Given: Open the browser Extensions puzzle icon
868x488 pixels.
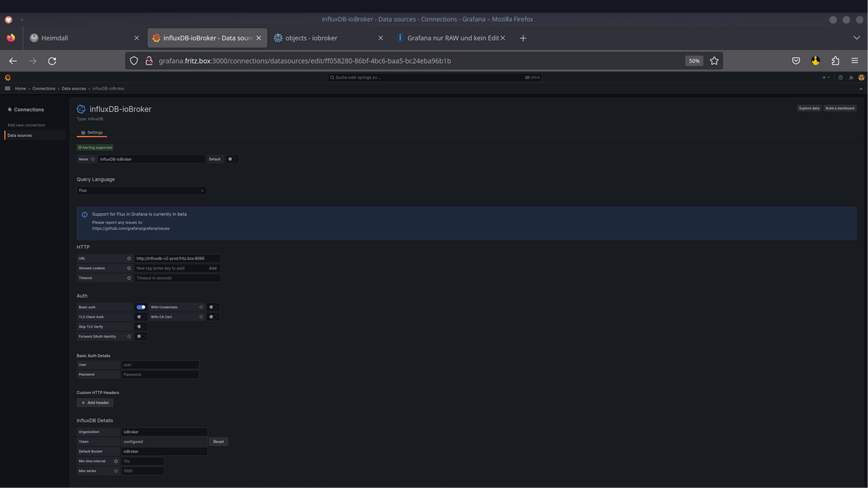Looking at the screenshot, I should 835,61.
